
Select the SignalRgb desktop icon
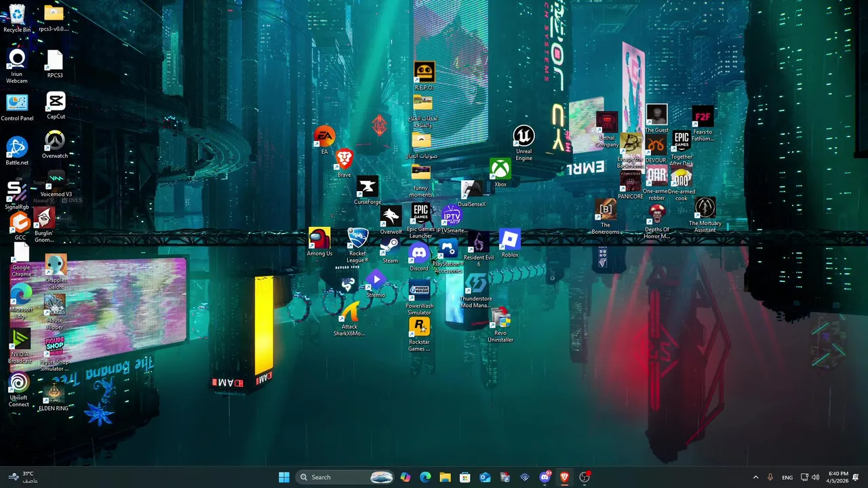(x=17, y=196)
